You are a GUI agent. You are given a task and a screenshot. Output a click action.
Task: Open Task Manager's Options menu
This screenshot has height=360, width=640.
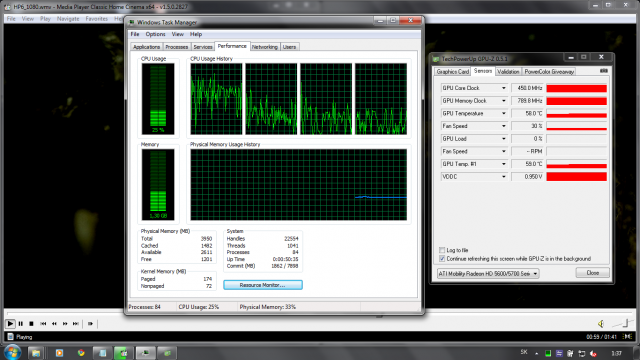[x=156, y=34]
